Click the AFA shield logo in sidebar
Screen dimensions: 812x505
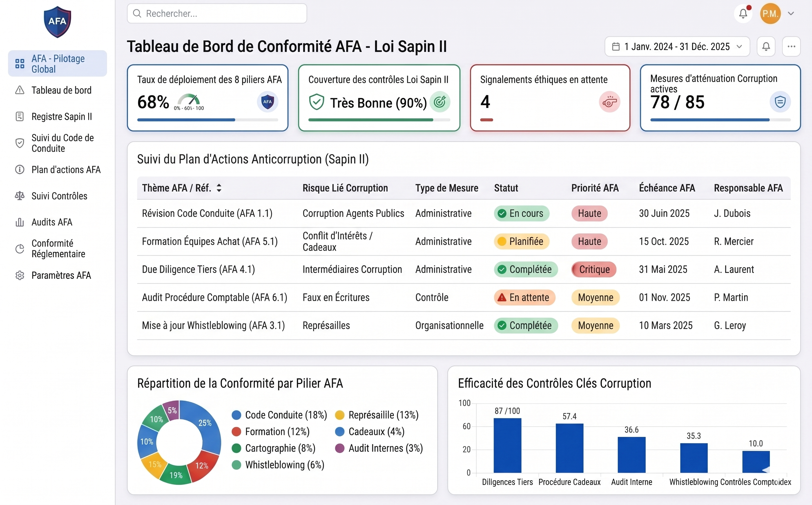coord(58,22)
